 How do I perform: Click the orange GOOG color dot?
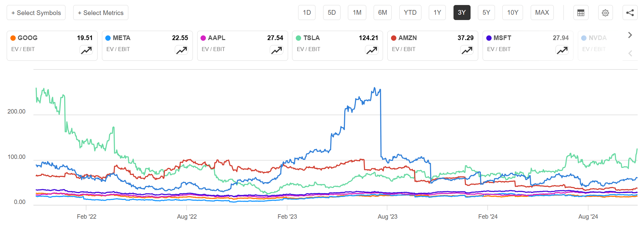pos(13,38)
